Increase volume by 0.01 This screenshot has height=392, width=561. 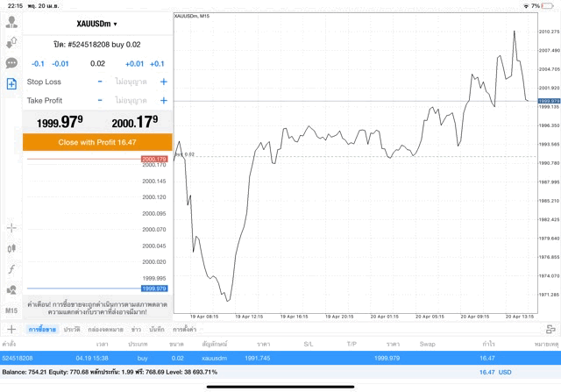pyautogui.click(x=134, y=64)
